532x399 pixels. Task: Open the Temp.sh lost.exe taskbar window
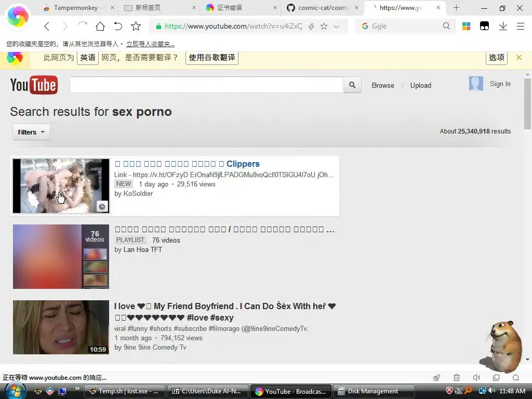[124, 391]
